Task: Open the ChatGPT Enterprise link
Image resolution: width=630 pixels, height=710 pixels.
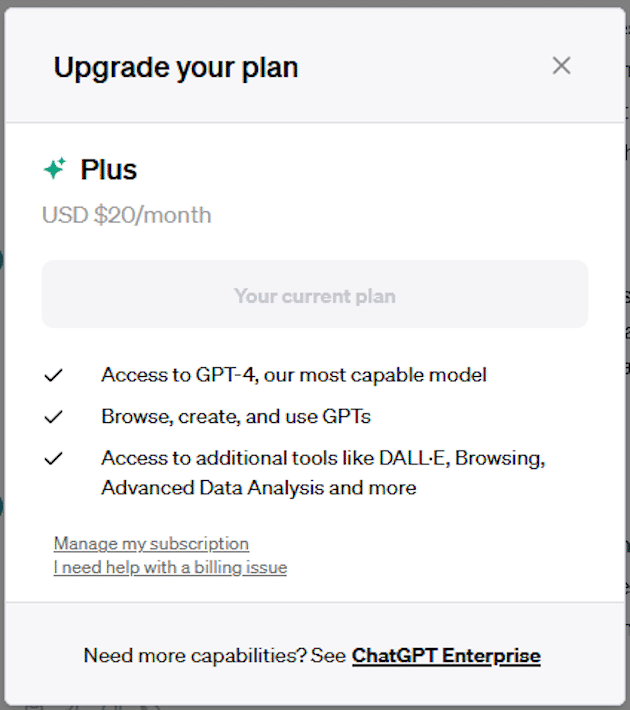Action: (x=446, y=656)
